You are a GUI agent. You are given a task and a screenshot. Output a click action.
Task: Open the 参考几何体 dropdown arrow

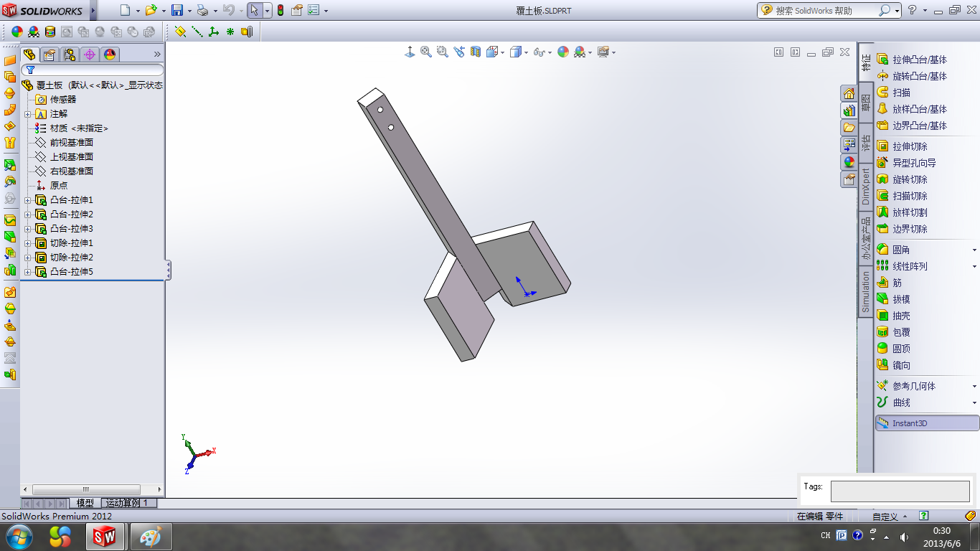coord(974,386)
